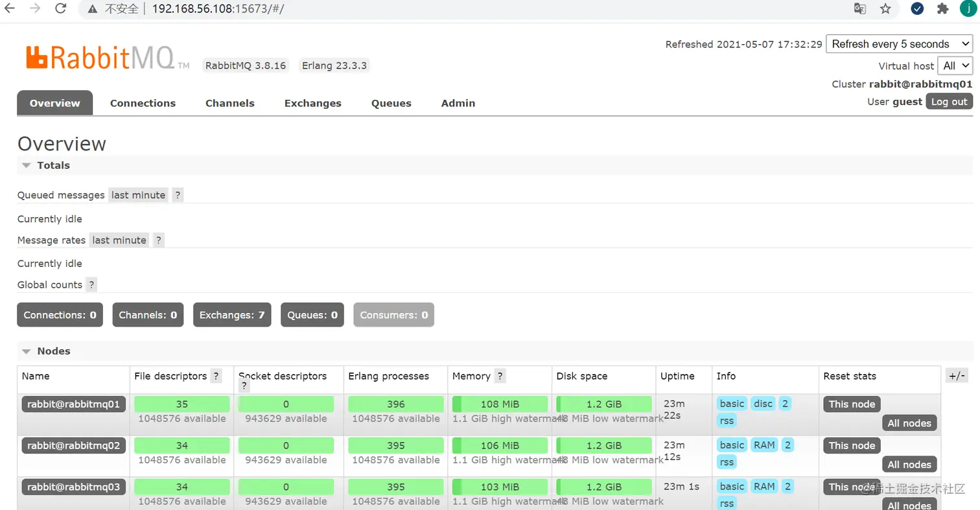This screenshot has width=980, height=510.
Task: Open help for Message rates question mark
Action: [x=159, y=240]
